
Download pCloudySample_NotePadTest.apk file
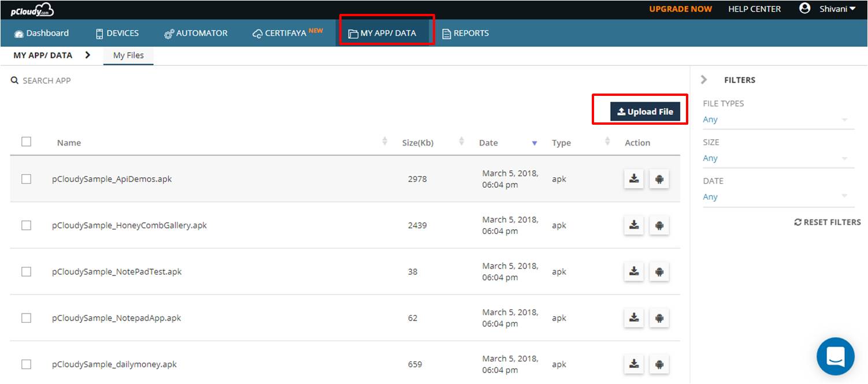[634, 271]
